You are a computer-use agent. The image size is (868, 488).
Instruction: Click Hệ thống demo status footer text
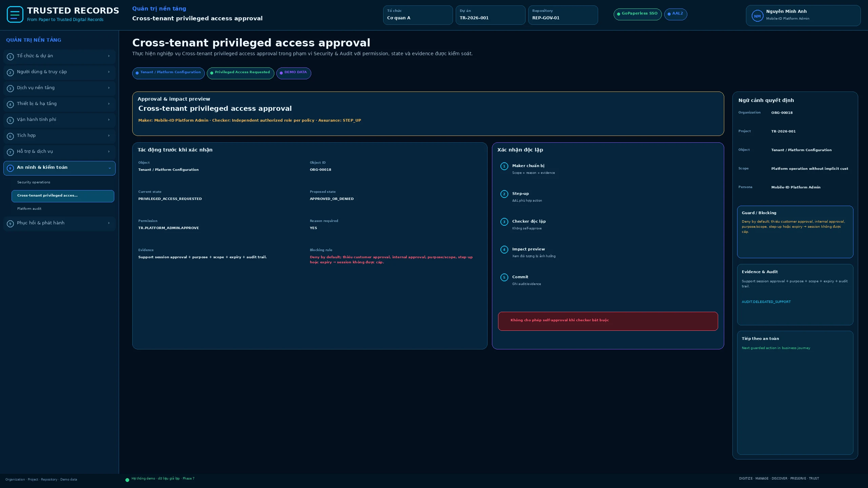click(163, 479)
